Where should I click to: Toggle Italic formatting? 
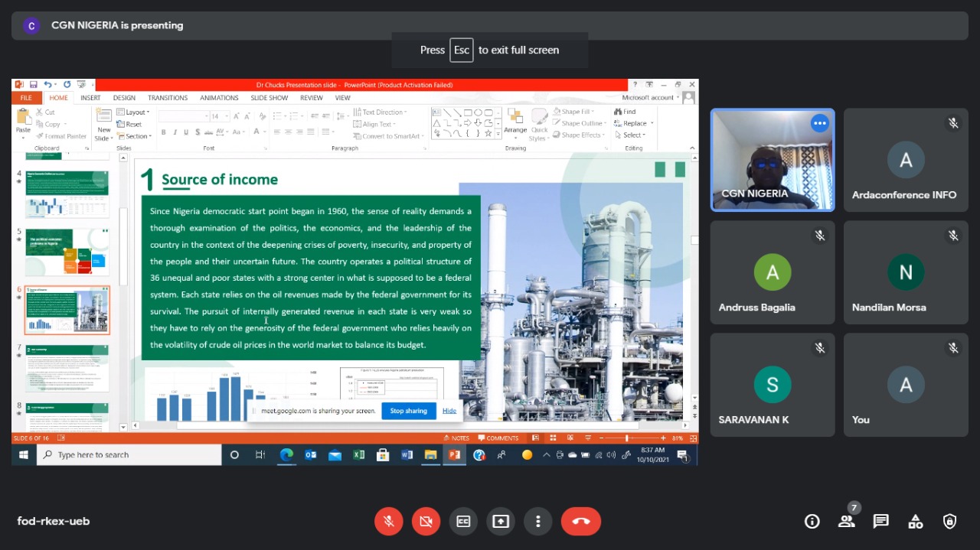[x=175, y=132]
